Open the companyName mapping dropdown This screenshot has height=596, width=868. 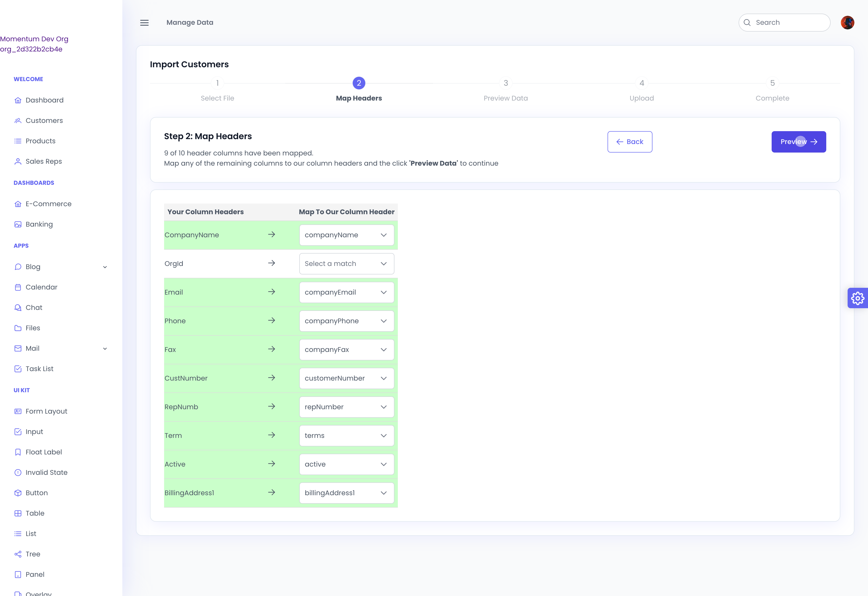347,235
